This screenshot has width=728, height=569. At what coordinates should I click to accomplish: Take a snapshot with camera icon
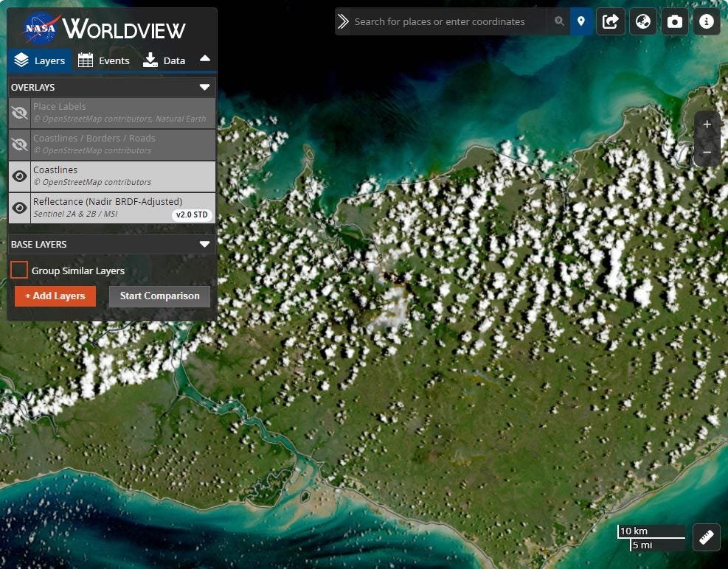pos(675,21)
